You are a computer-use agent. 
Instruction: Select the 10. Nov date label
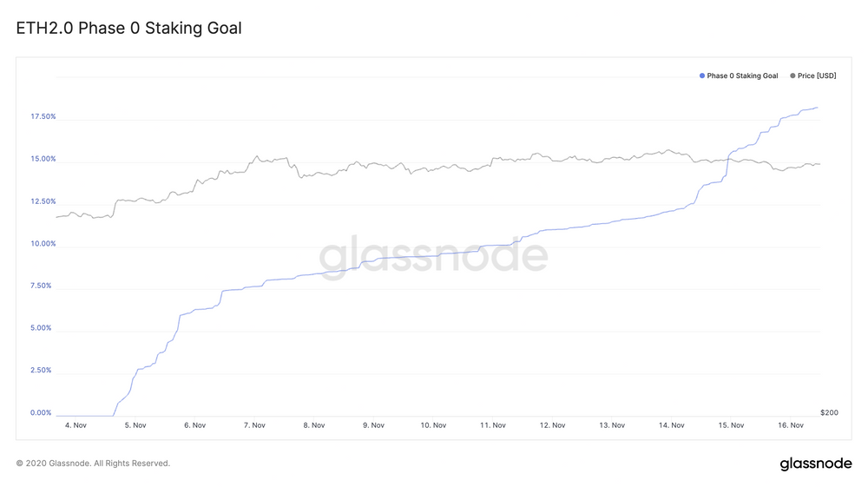(x=433, y=425)
